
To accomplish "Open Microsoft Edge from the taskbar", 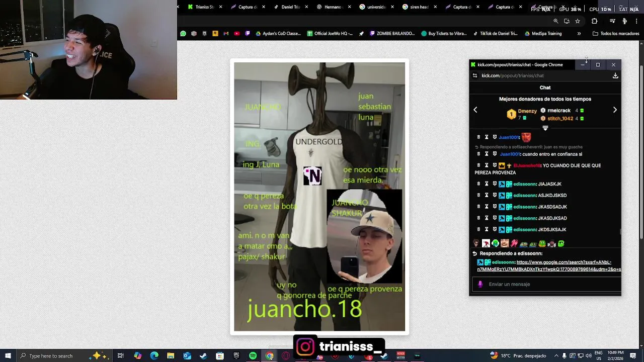I will (154, 356).
